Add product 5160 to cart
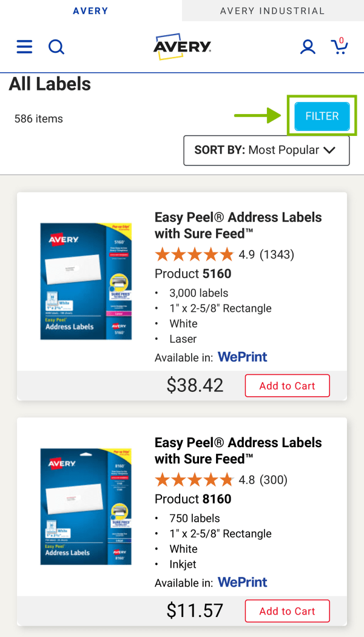364x637 pixels. pyautogui.click(x=287, y=386)
